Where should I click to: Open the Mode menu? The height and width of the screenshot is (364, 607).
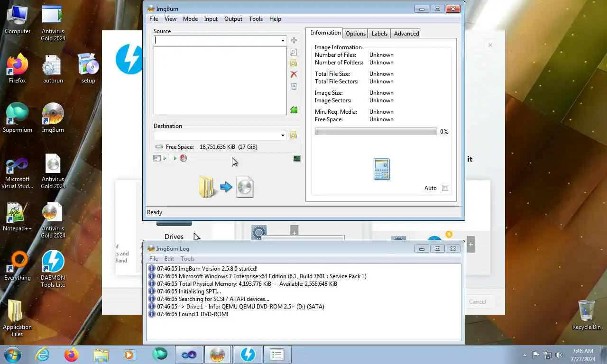(190, 19)
